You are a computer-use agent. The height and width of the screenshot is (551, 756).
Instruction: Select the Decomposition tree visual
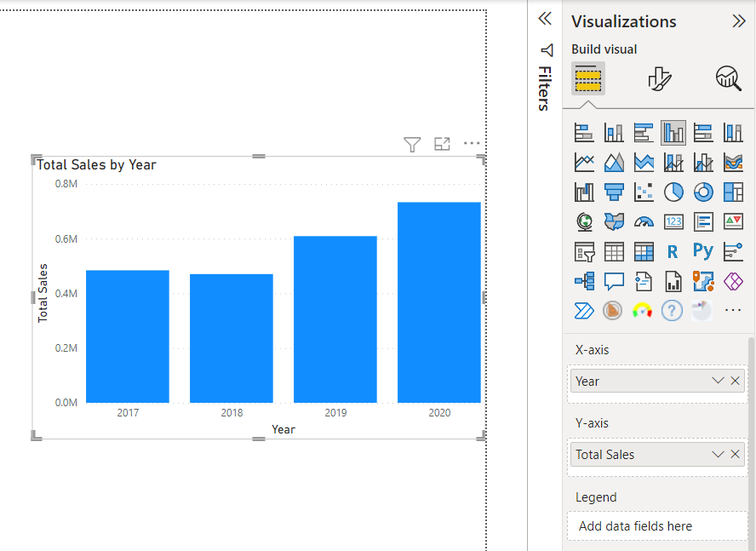584,281
